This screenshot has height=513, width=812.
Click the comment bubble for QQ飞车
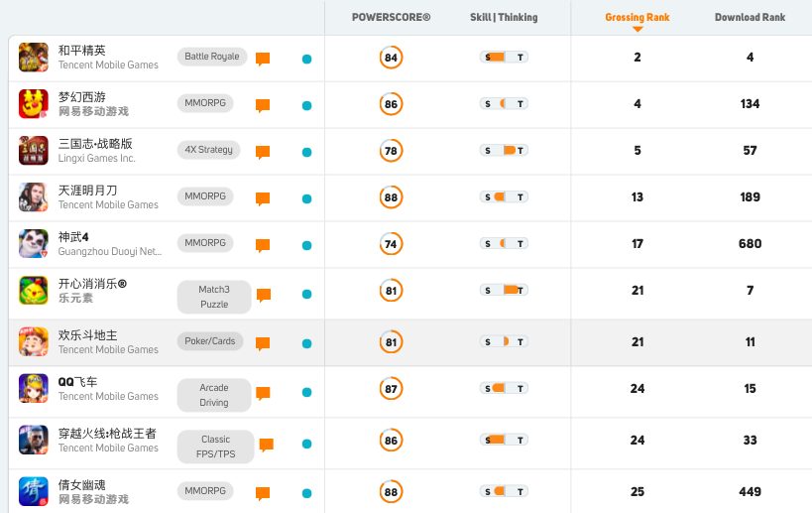point(263,394)
